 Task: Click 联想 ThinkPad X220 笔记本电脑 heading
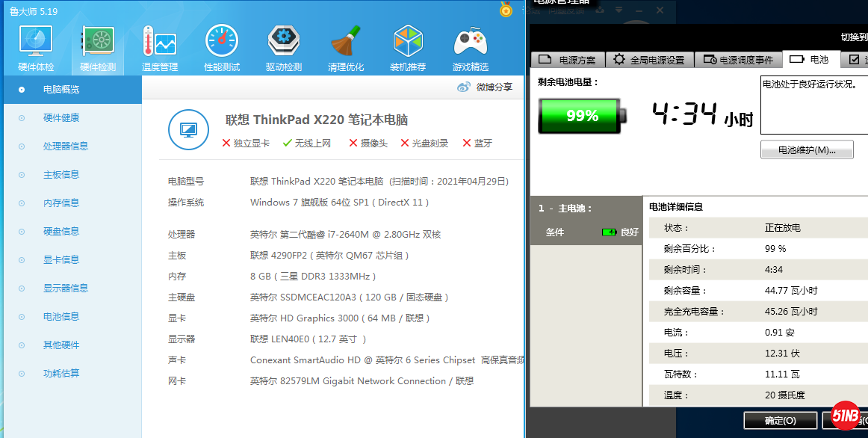coord(317,120)
